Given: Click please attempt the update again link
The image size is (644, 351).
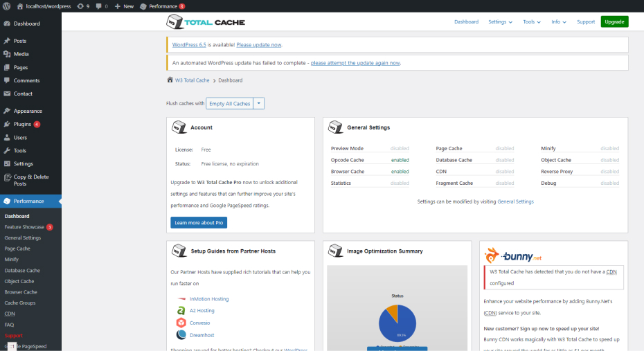Looking at the screenshot, I should coord(355,63).
